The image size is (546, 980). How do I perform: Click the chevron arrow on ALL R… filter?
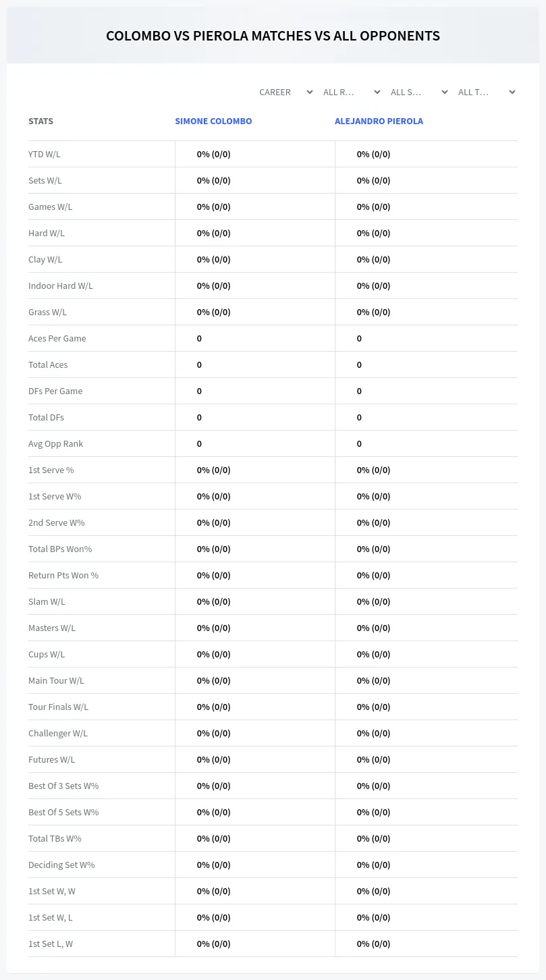pos(377,92)
